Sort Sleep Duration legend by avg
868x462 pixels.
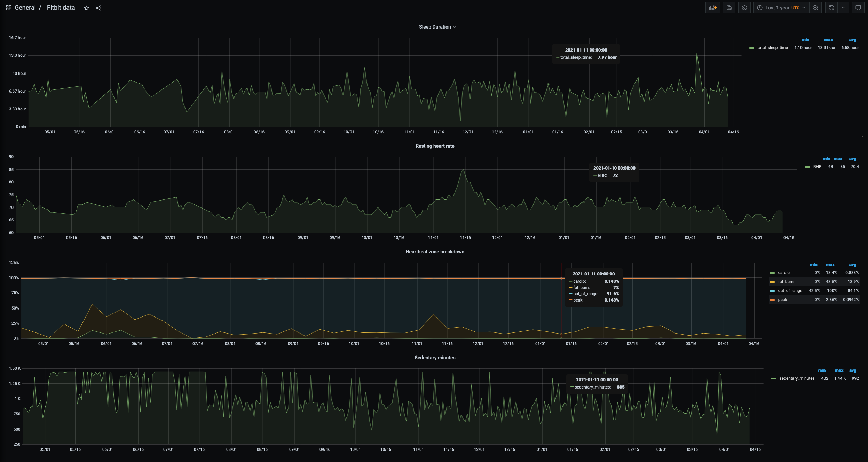tap(852, 40)
